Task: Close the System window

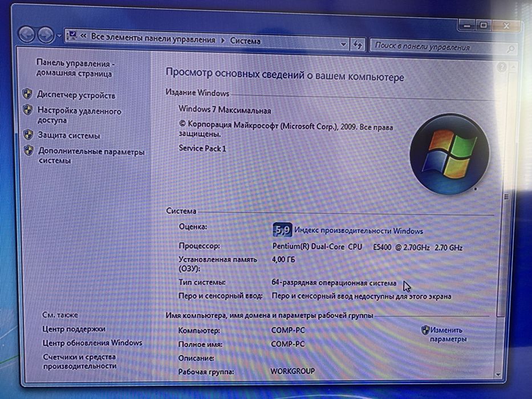Action: coord(506,26)
